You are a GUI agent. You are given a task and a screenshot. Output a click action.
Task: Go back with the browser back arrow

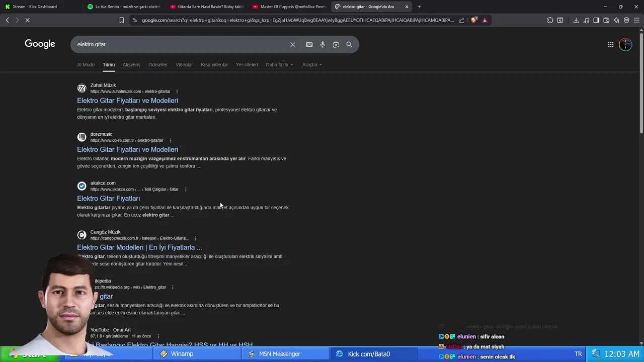pyautogui.click(x=7, y=20)
